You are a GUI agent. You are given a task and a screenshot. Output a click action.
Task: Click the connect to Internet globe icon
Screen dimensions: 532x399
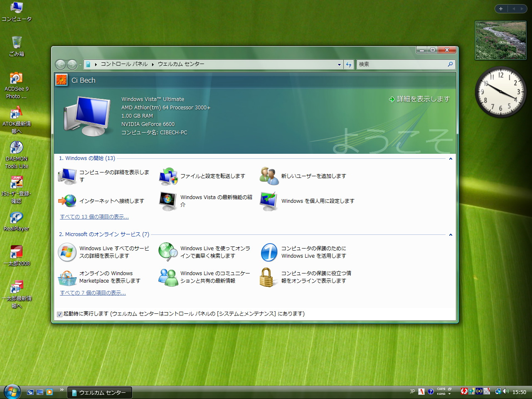point(67,201)
